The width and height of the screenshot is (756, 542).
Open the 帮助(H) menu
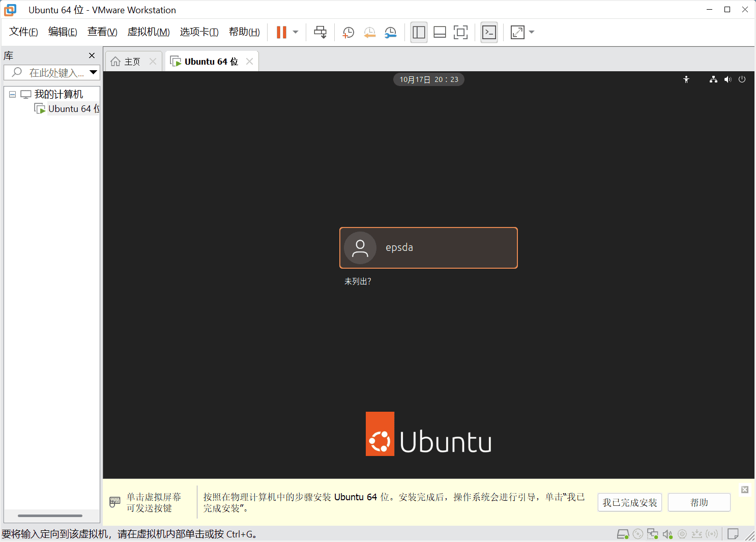244,32
